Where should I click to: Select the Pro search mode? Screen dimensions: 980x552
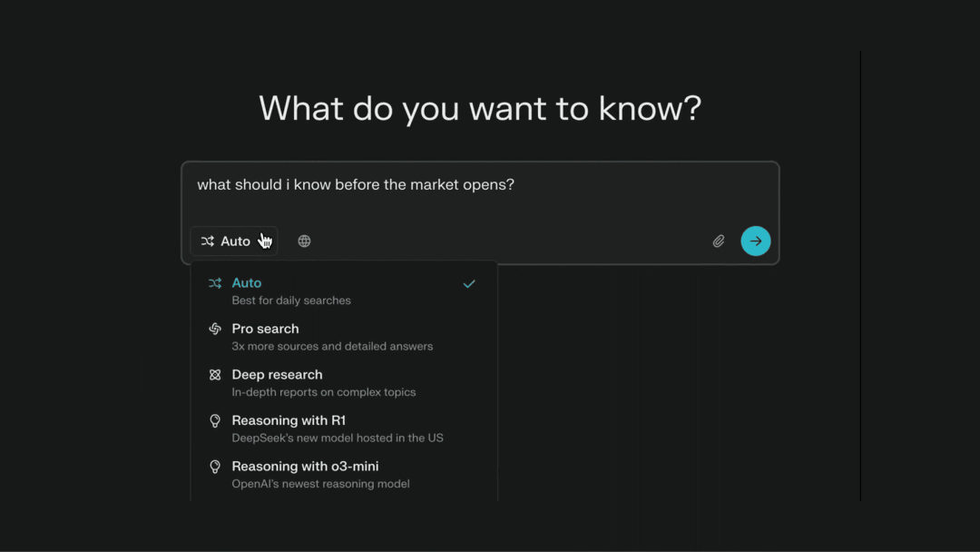pos(344,337)
